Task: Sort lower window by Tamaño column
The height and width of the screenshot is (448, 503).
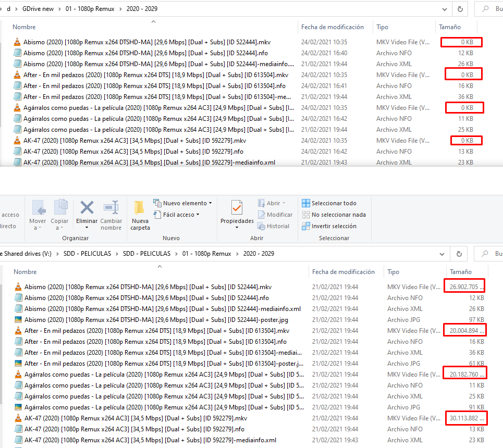Action: pos(461,271)
